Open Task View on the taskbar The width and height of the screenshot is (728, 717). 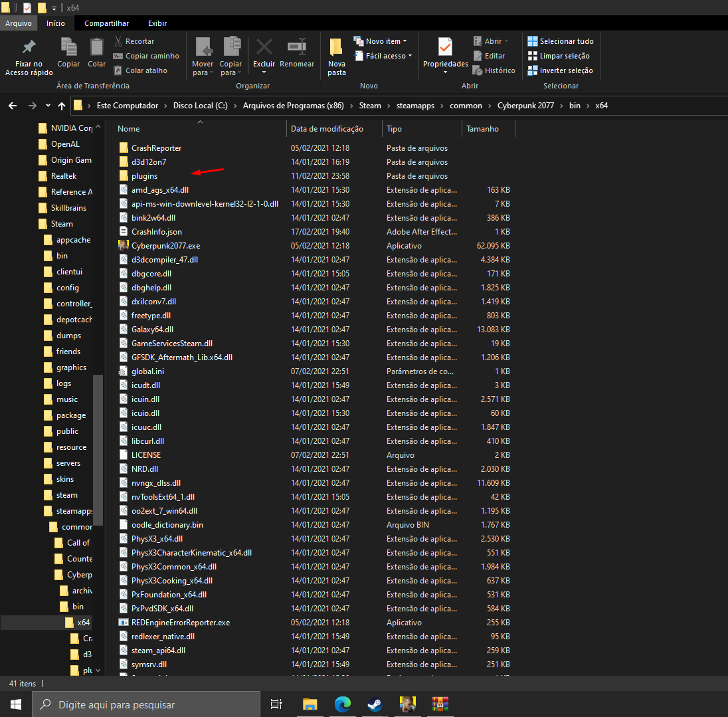[x=276, y=704]
